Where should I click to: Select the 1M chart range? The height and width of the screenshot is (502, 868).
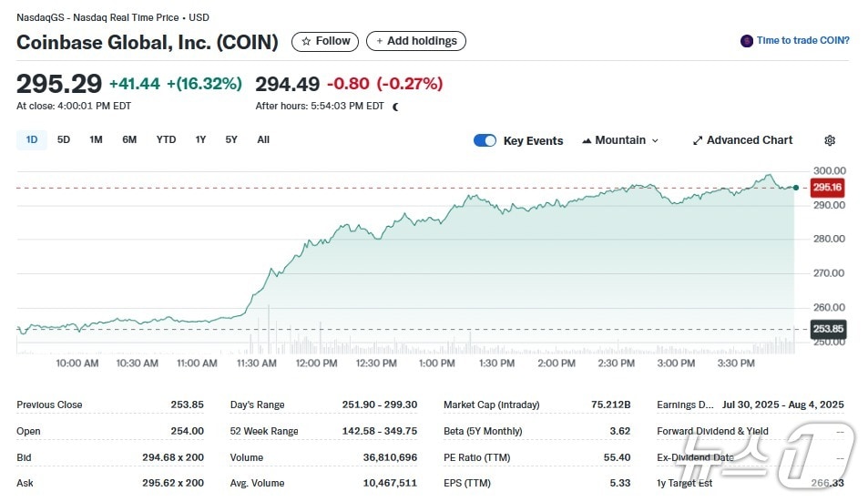point(96,140)
